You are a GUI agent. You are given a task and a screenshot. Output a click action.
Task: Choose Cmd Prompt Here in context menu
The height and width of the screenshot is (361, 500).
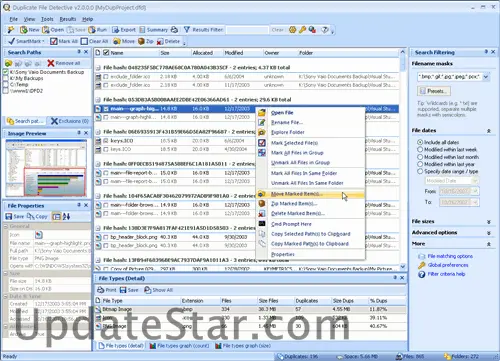(x=310, y=224)
